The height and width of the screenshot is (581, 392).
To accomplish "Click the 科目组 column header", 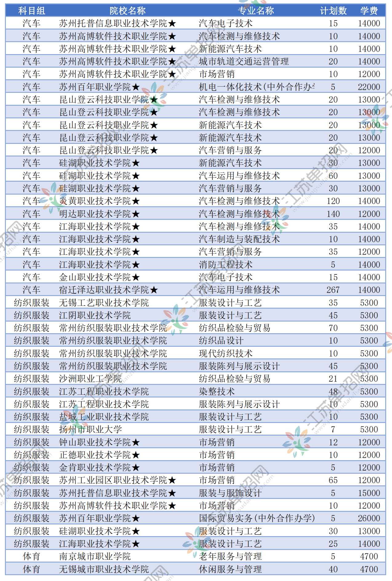I will point(32,11).
